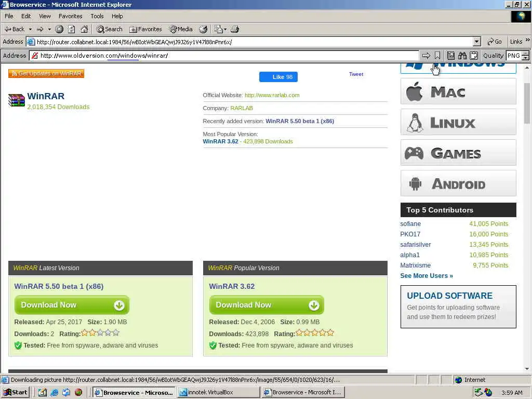Viewport: 532px width, 399px height.
Task: Launch Internet Explorer from quick launch
Action: pyautogui.click(x=54, y=393)
